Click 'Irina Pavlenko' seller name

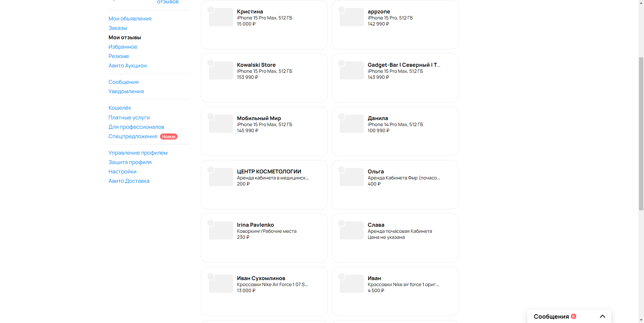[x=255, y=225]
